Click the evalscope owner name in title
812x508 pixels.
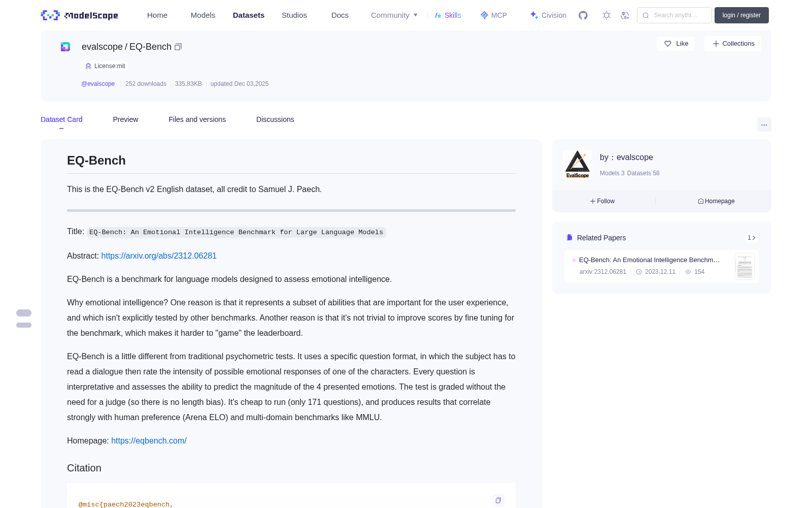tap(102, 47)
